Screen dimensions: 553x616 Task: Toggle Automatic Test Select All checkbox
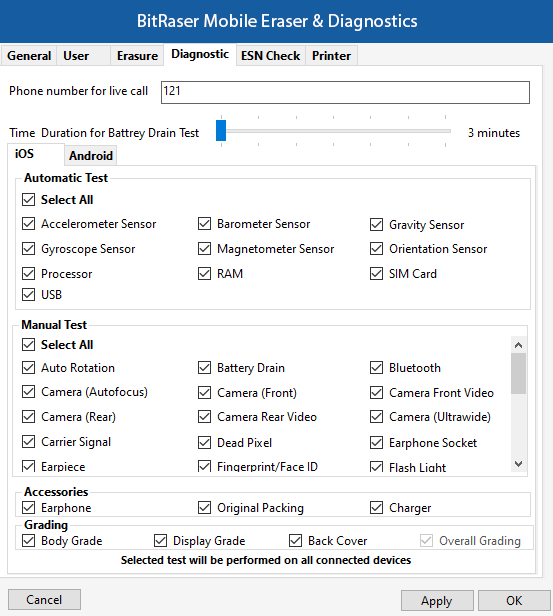28,200
